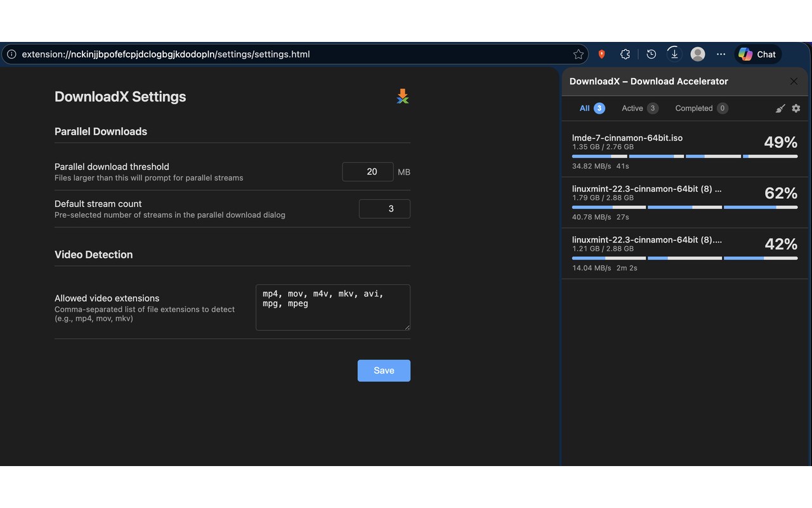
Task: Click the Parallel download threshold label
Action: 112,167
